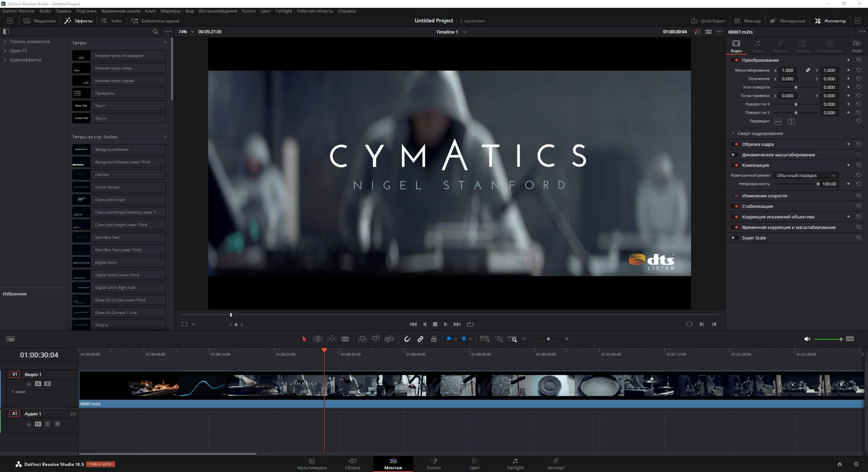Open the Timeline 1 name dropdown
Screen dimensions: 868x472
tap(451, 32)
